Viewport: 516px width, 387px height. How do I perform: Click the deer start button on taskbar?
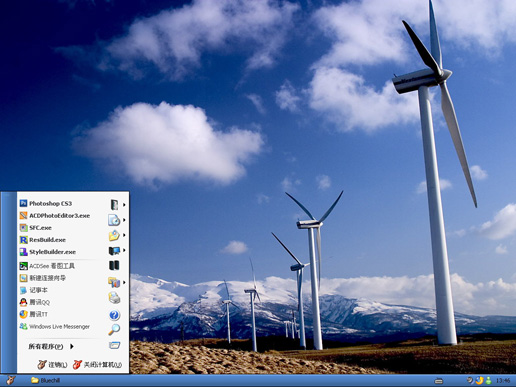(11, 380)
